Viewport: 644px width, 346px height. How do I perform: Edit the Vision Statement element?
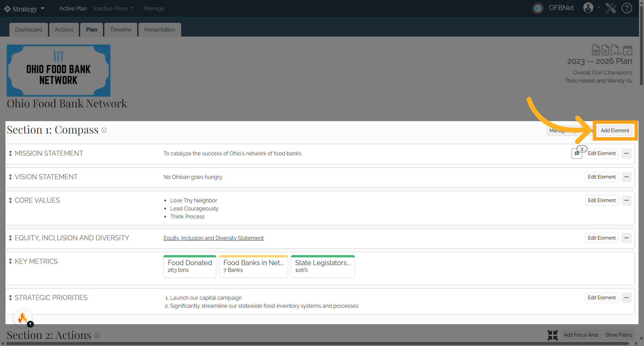602,177
